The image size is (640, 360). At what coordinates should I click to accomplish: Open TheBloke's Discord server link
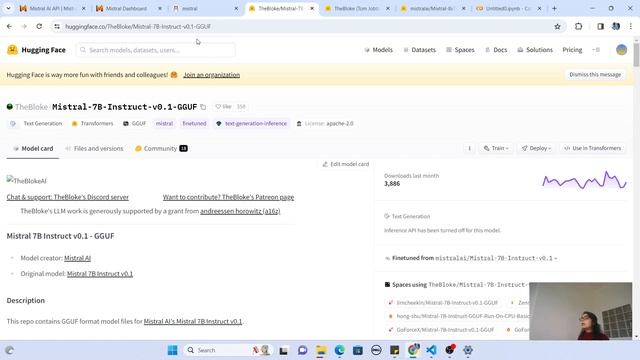click(x=67, y=197)
